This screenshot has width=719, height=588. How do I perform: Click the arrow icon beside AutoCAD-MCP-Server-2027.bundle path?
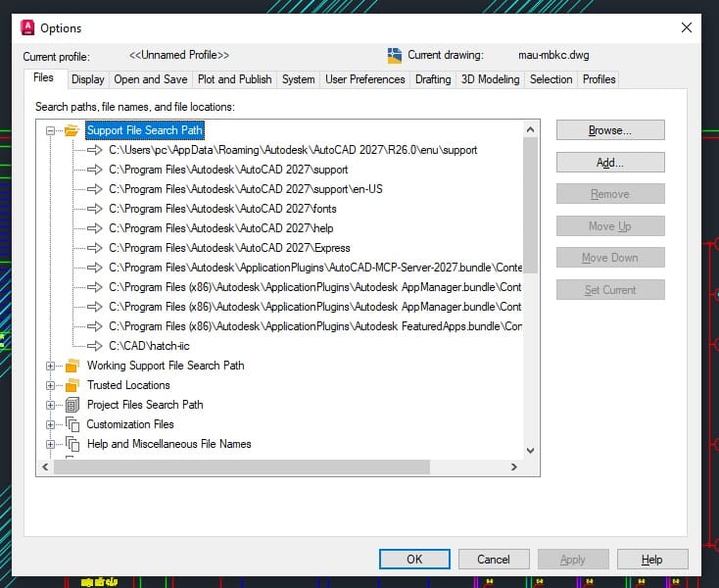tap(94, 268)
